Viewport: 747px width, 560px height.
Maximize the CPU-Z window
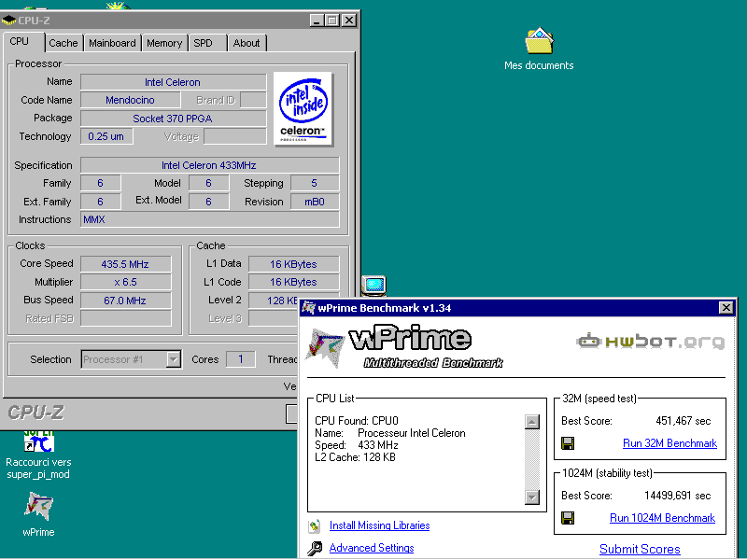(x=332, y=21)
